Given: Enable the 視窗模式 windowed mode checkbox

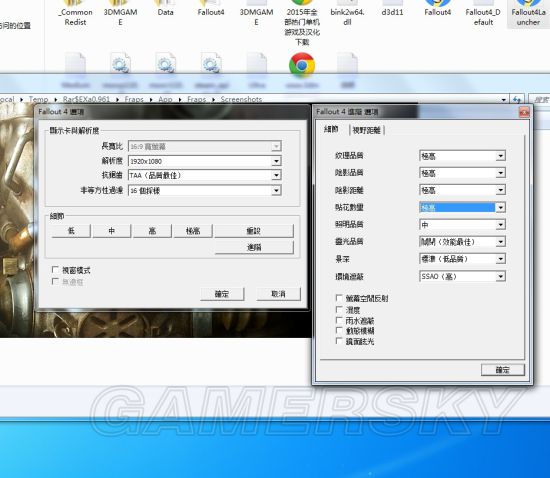Looking at the screenshot, I should pyautogui.click(x=55, y=270).
